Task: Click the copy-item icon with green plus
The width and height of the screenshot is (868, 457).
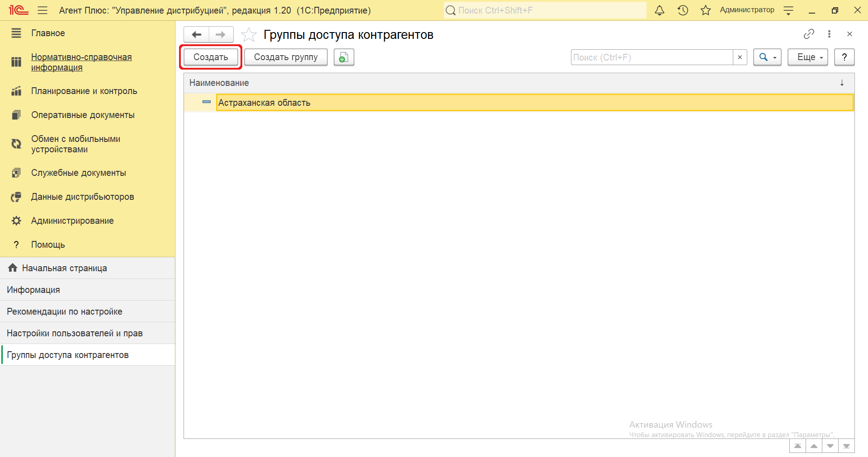Action: [x=344, y=57]
